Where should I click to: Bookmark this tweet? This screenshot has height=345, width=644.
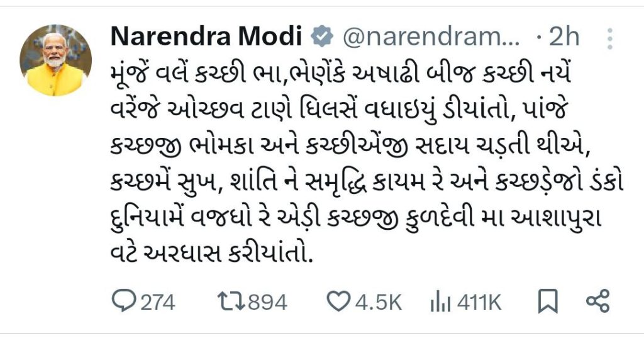(548, 303)
